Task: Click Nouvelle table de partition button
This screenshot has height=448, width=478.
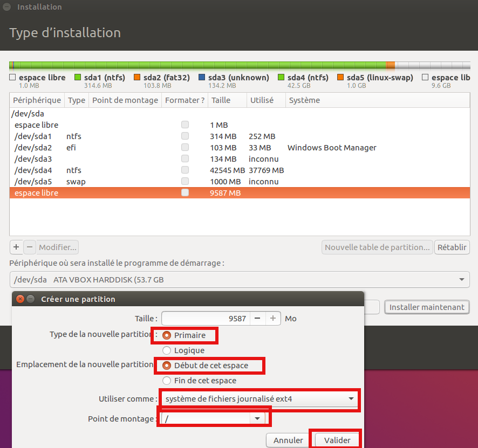Action: pos(377,247)
